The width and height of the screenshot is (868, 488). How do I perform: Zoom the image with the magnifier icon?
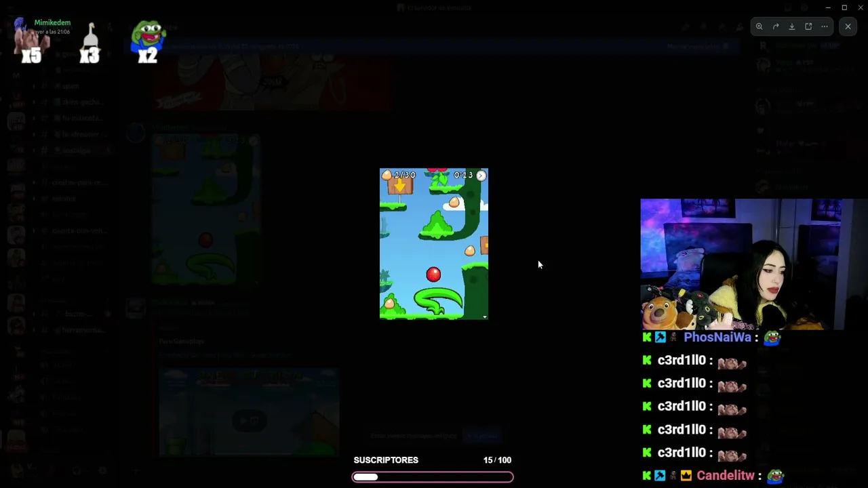pyautogui.click(x=759, y=26)
